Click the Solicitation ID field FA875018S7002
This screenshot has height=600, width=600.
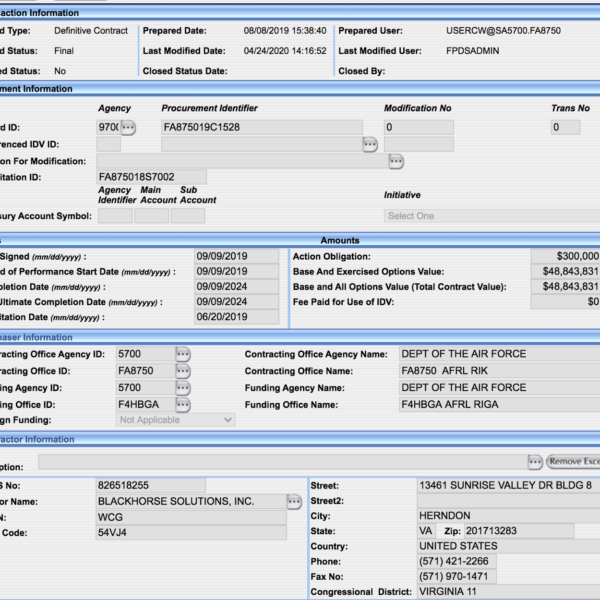point(152,177)
